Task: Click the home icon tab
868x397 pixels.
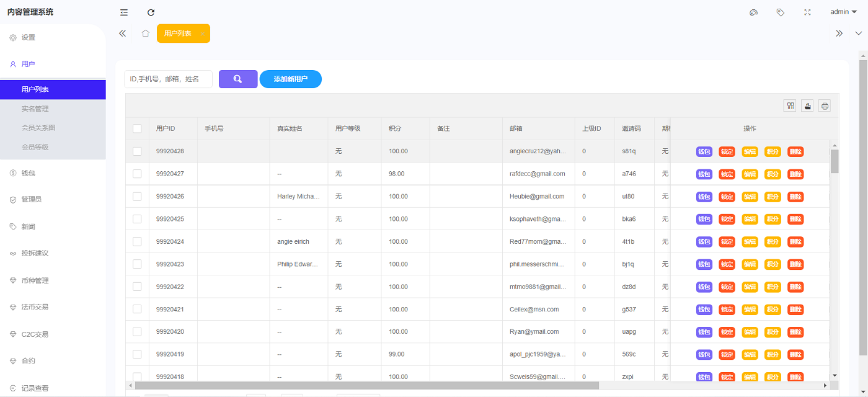Action: (145, 33)
